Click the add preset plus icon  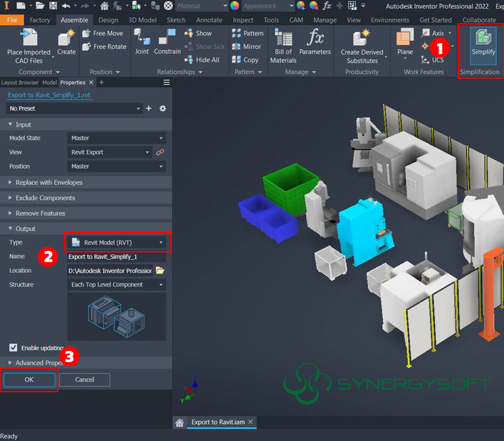(148, 109)
